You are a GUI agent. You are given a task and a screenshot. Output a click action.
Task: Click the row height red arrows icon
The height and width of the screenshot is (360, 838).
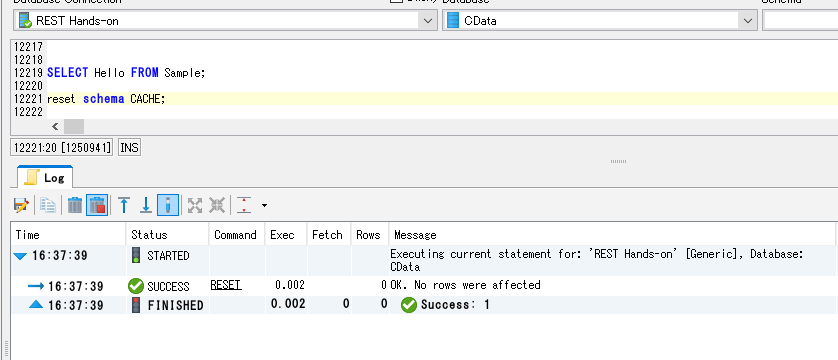(244, 205)
